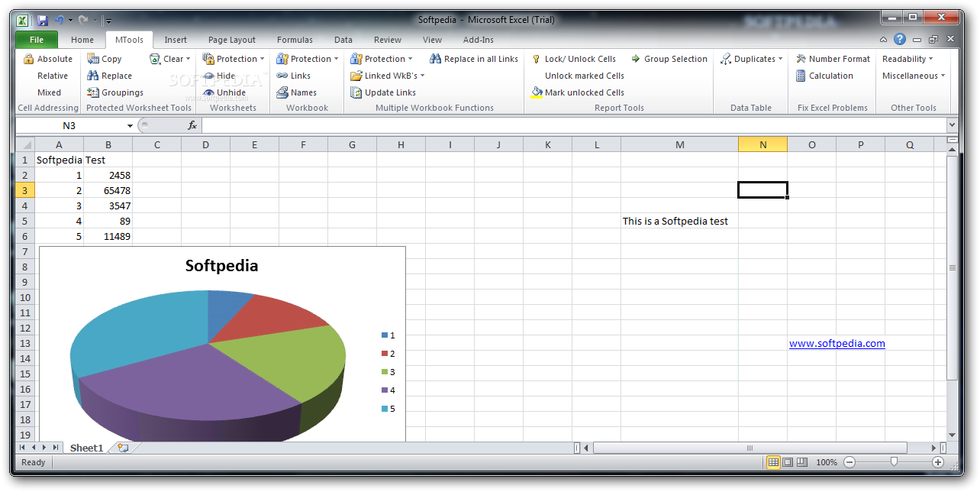This screenshot has width=980, height=492.
Task: Click the zoom out minus button
Action: click(849, 462)
